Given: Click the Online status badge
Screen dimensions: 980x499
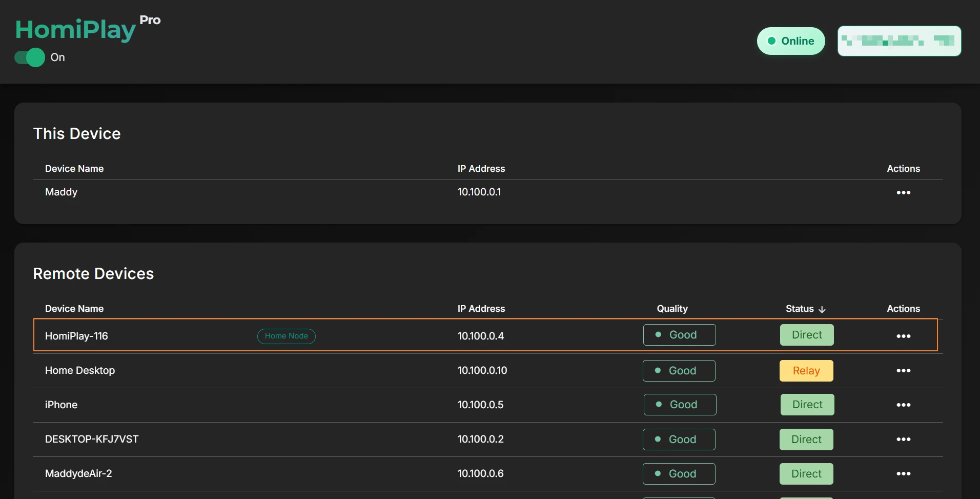Looking at the screenshot, I should click(791, 41).
